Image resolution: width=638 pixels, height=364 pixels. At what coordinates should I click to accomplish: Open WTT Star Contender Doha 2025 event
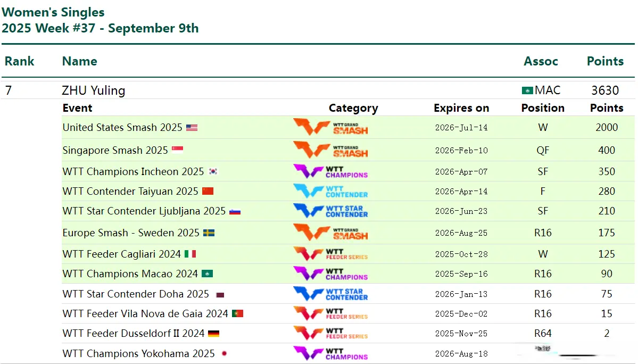coord(135,294)
